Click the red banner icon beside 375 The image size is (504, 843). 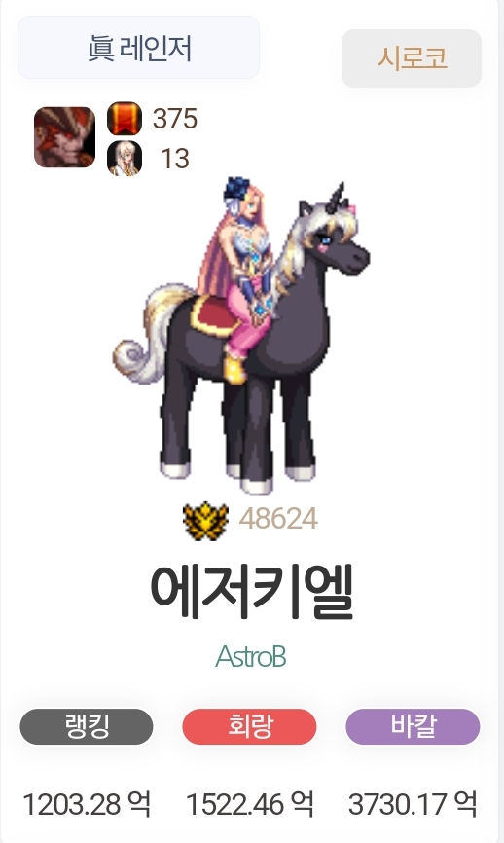tap(125, 119)
